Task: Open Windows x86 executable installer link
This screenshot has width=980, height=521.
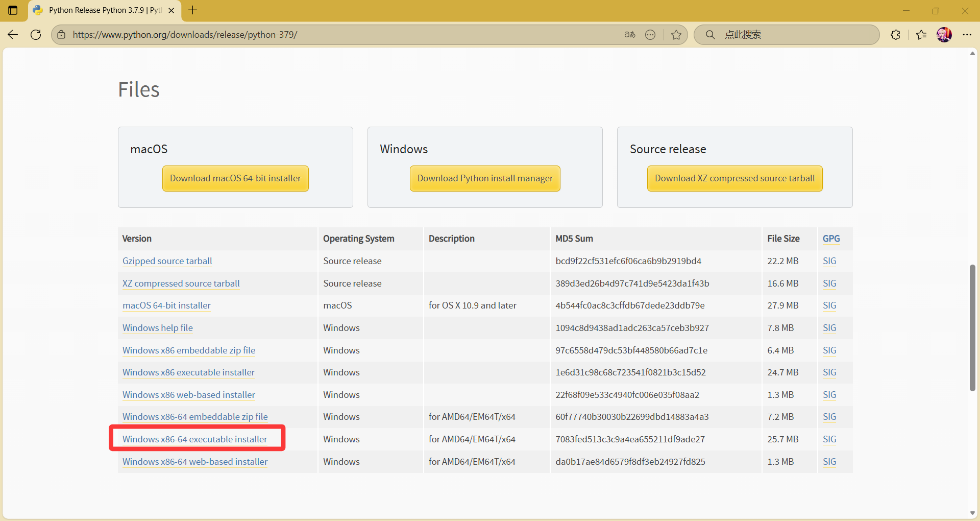Action: click(x=188, y=372)
